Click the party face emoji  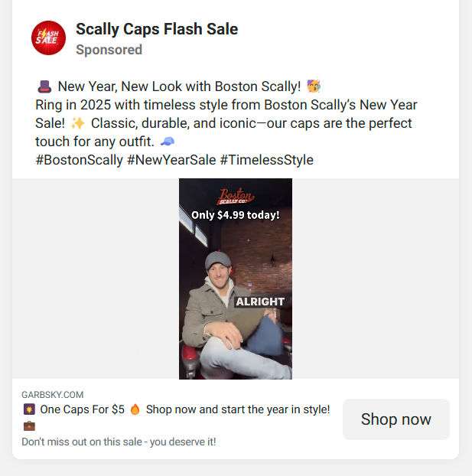[314, 86]
